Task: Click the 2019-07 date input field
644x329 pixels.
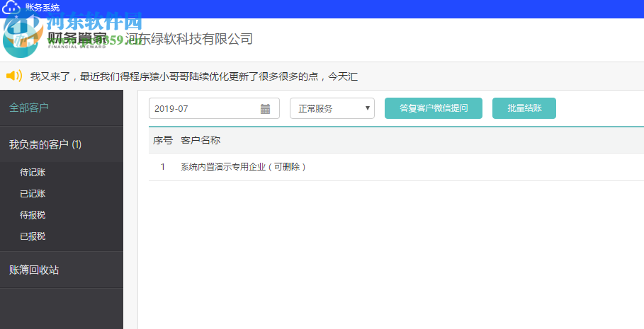Action: point(214,108)
